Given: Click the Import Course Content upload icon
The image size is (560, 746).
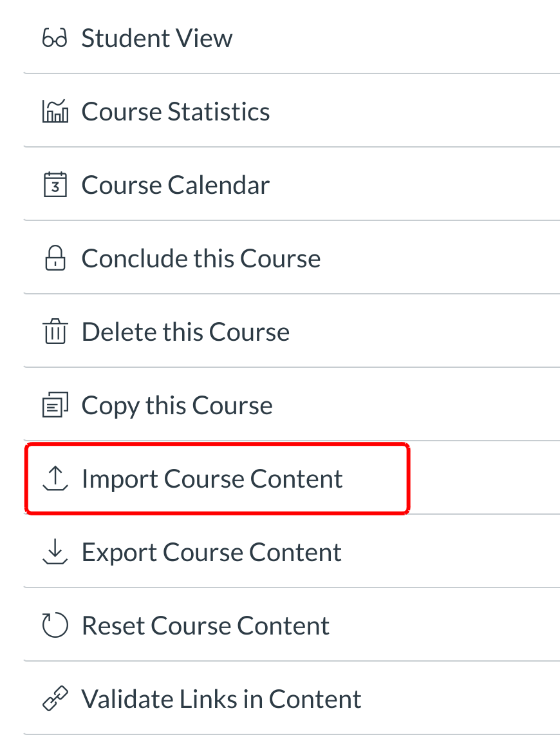Looking at the screenshot, I should [x=55, y=479].
